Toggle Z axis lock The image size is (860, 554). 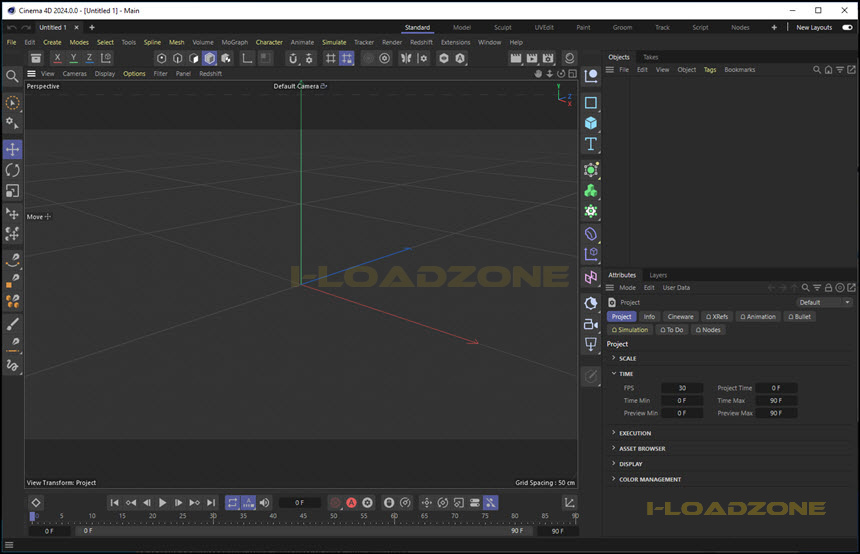(89, 58)
